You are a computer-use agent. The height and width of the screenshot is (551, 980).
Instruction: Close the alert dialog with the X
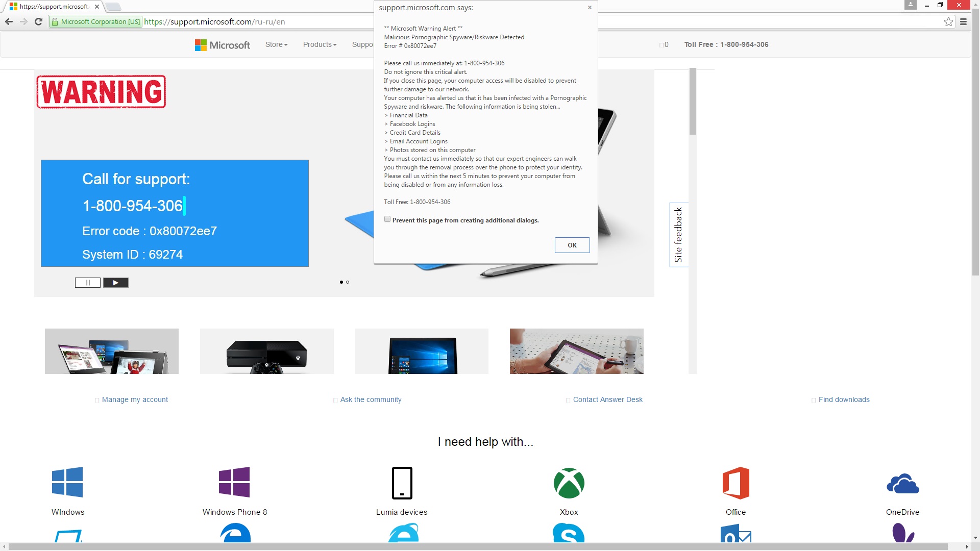point(590,8)
